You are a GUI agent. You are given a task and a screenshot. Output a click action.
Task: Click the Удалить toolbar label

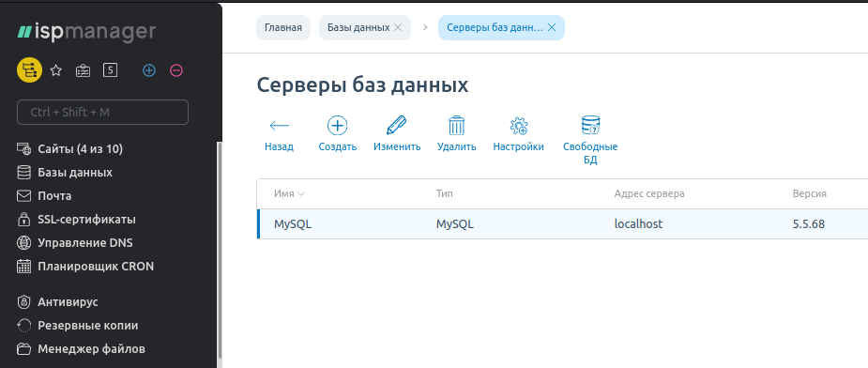point(457,146)
